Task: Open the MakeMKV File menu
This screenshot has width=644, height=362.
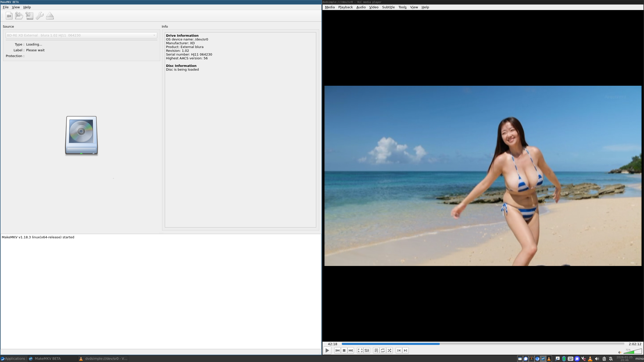Action: coord(6,7)
